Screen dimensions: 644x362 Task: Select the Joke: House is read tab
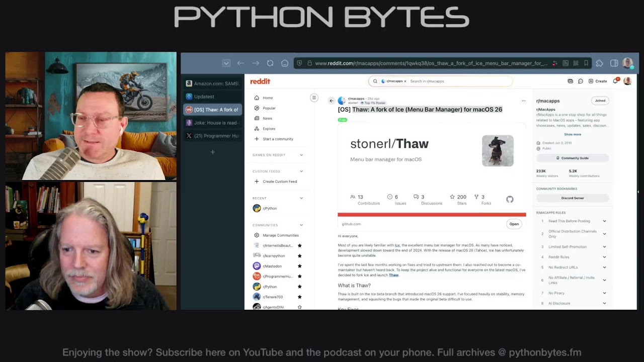click(212, 123)
